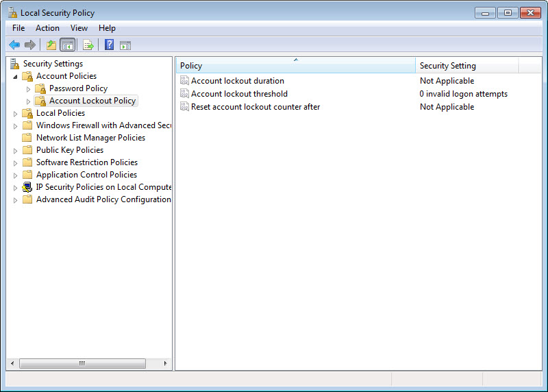Open the Action menu

point(47,28)
